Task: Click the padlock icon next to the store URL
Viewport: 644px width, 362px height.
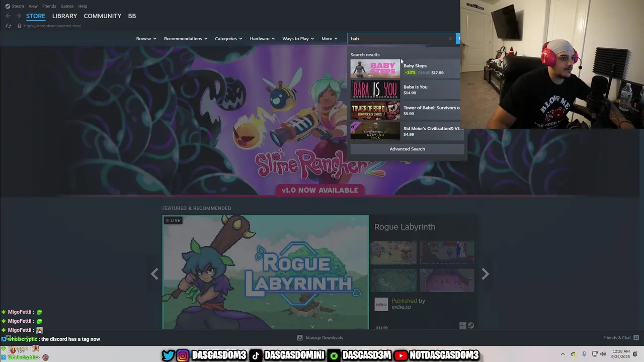Action: click(x=19, y=26)
